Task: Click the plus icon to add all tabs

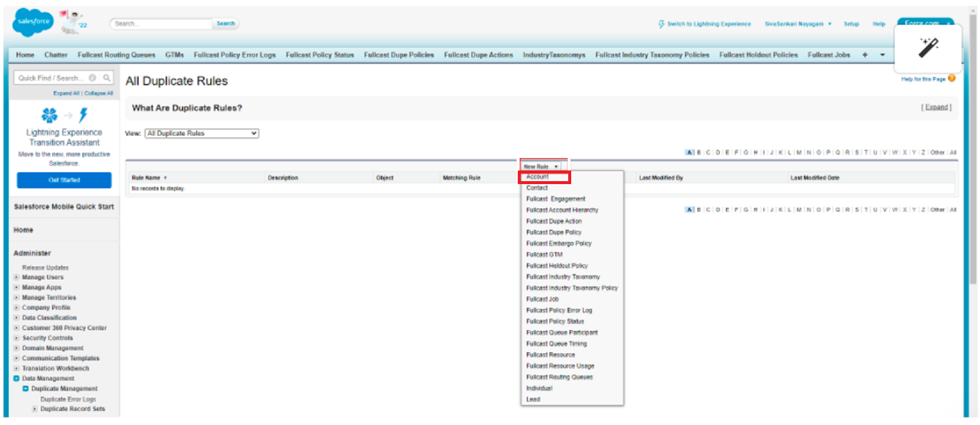Action: pyautogui.click(x=865, y=55)
